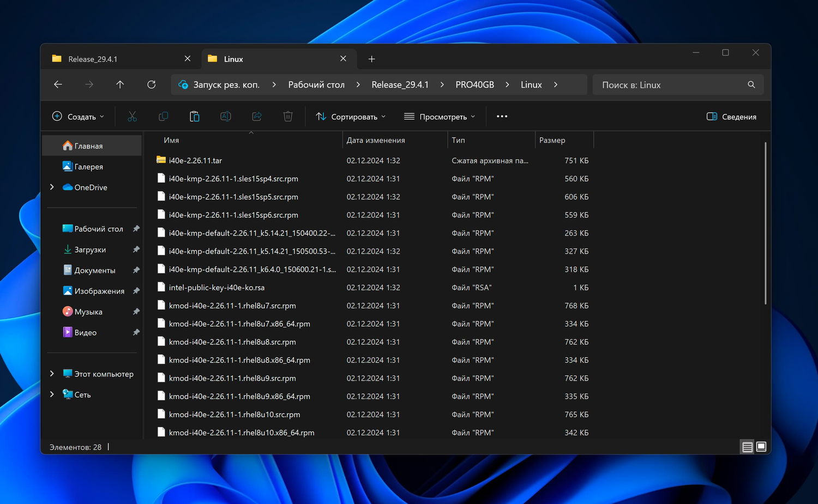Open the three-dot more options menu

(502, 117)
